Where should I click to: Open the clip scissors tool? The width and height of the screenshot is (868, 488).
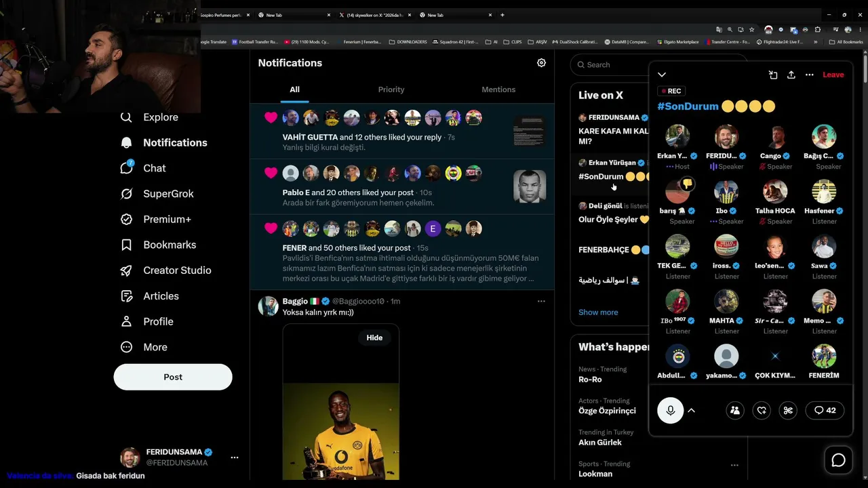point(788,410)
